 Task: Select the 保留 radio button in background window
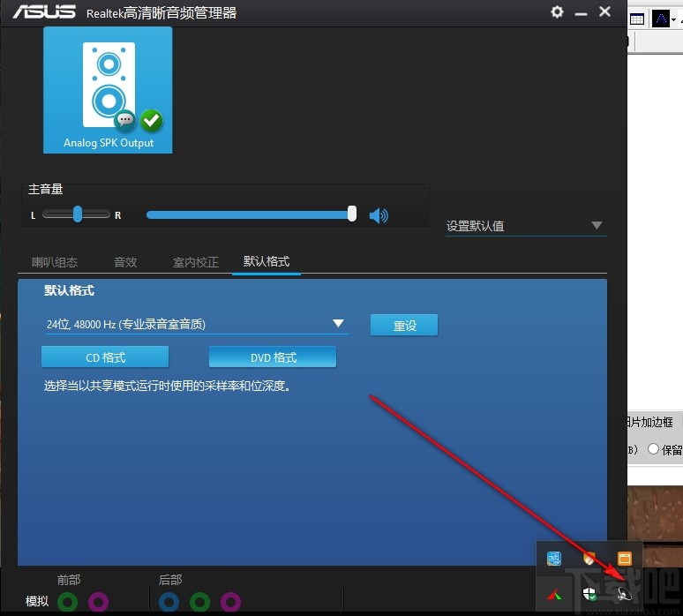point(653,448)
